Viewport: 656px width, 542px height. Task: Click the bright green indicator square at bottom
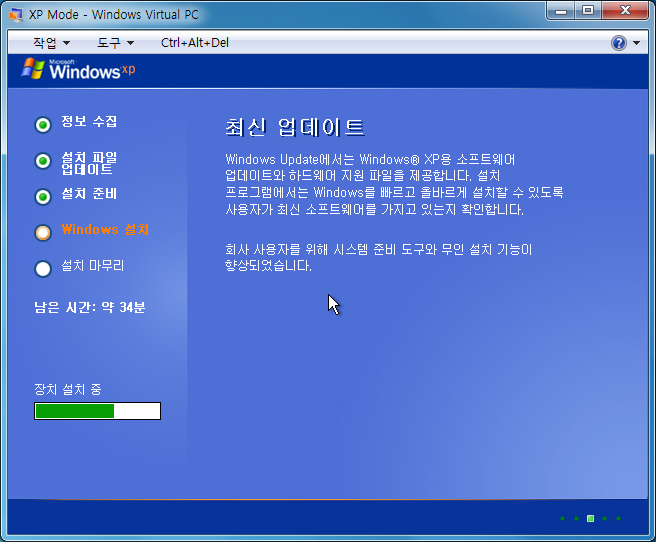(x=590, y=519)
